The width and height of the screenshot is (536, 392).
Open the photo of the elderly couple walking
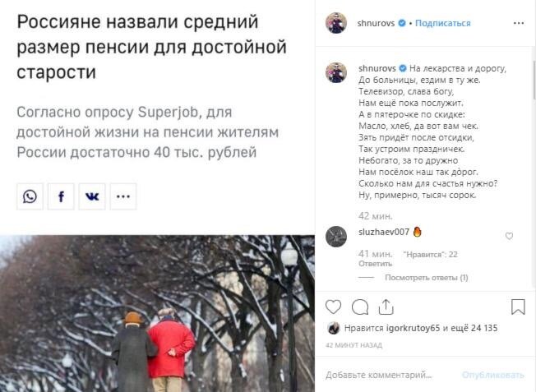(x=157, y=313)
